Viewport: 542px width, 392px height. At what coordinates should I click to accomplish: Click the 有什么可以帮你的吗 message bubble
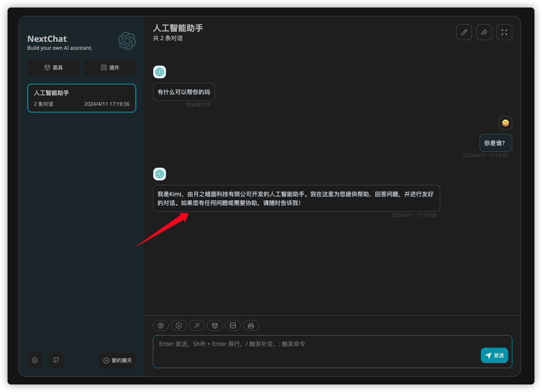tap(184, 92)
